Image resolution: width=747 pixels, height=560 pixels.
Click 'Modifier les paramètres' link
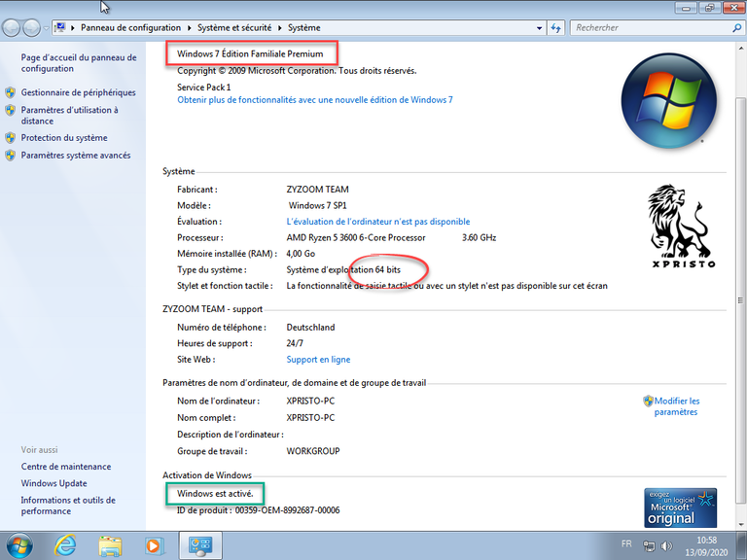coord(677,406)
